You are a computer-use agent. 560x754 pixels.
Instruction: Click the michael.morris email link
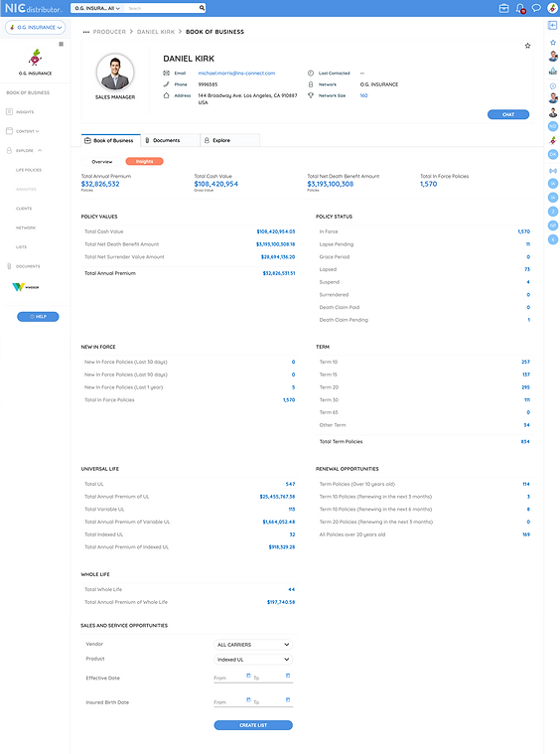[236, 74]
